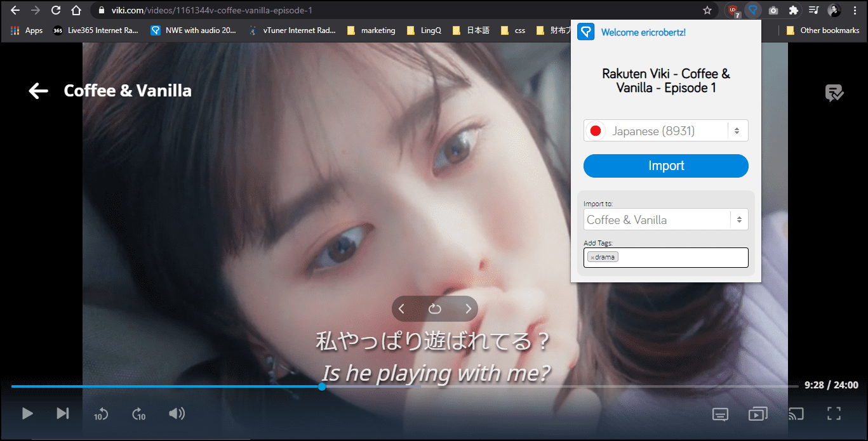The height and width of the screenshot is (441, 868).
Task: Click the Play button in video player
Action: [x=27, y=414]
